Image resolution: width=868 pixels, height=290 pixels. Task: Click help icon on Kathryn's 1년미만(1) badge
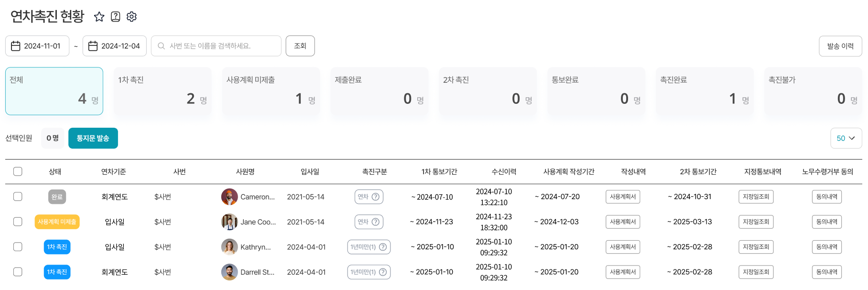point(383,247)
